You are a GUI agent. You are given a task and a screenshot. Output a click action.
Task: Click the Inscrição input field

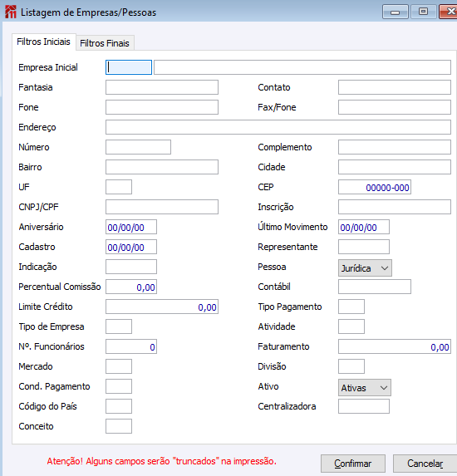(x=395, y=207)
